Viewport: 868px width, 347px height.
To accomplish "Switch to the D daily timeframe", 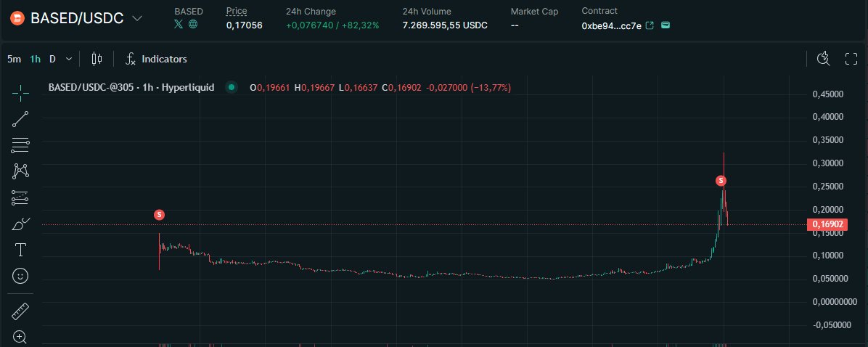I will (x=52, y=59).
